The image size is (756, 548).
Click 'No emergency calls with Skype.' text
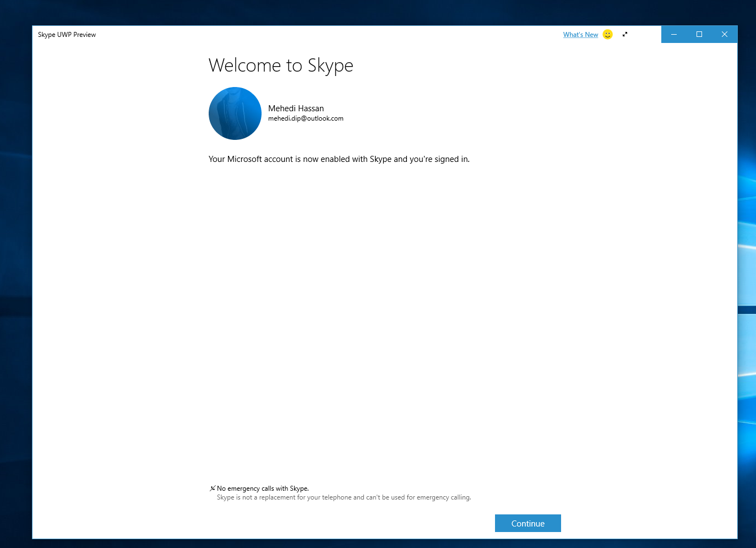pos(263,489)
